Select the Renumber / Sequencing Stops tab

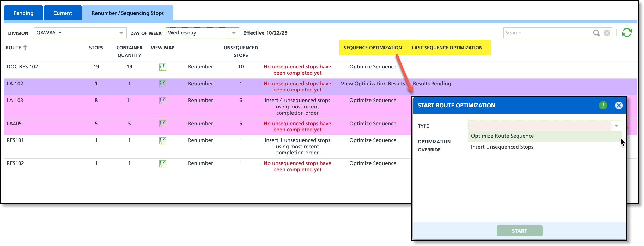128,13
